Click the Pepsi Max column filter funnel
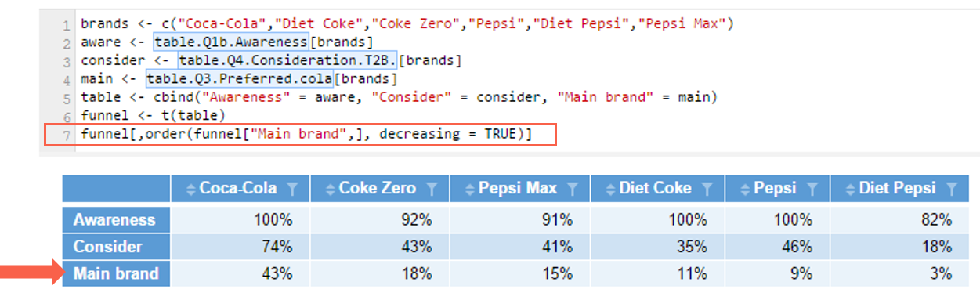The image size is (980, 300). 572,189
